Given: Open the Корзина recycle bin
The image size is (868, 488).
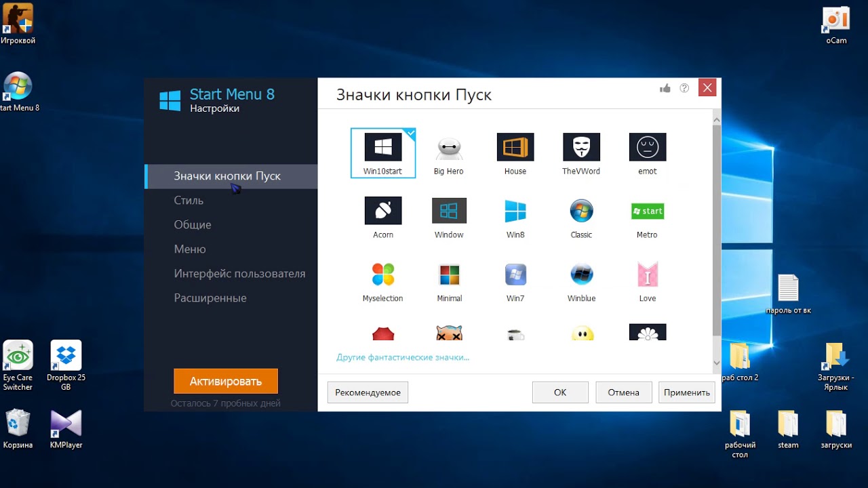Looking at the screenshot, I should click(18, 428).
